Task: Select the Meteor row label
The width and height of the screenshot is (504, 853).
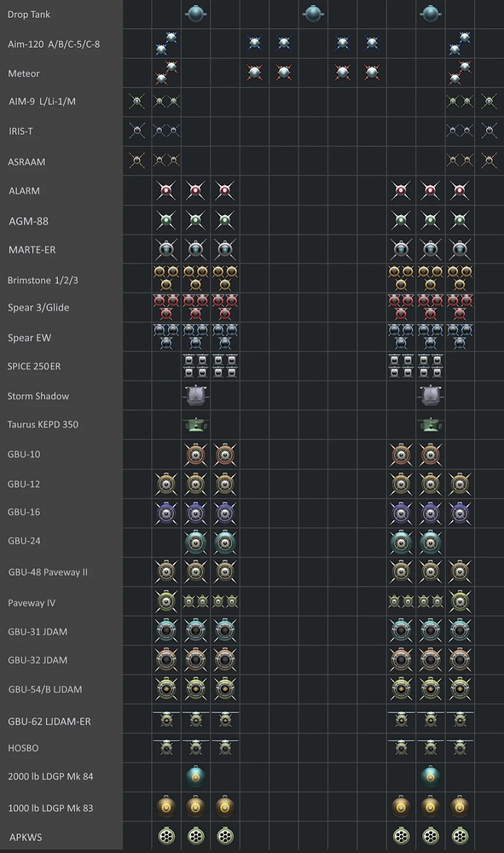Action: tap(24, 73)
